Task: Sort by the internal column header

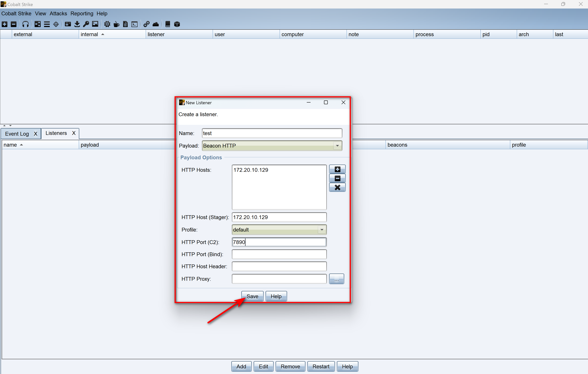Action: point(89,34)
